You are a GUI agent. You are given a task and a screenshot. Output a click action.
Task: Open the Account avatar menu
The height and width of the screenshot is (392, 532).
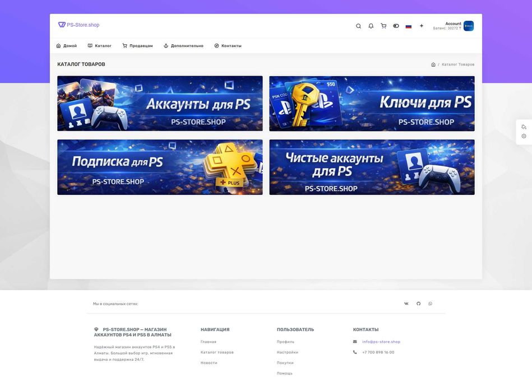click(x=469, y=26)
